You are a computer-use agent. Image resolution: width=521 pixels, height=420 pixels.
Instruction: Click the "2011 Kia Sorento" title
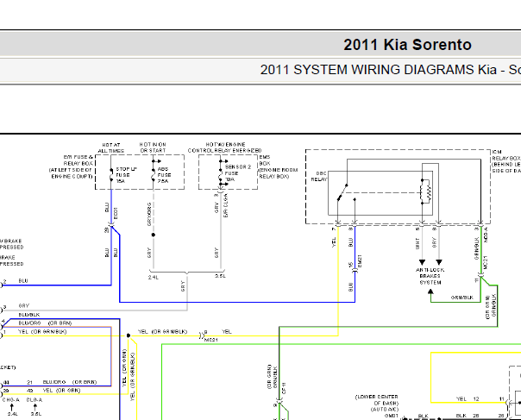click(407, 45)
